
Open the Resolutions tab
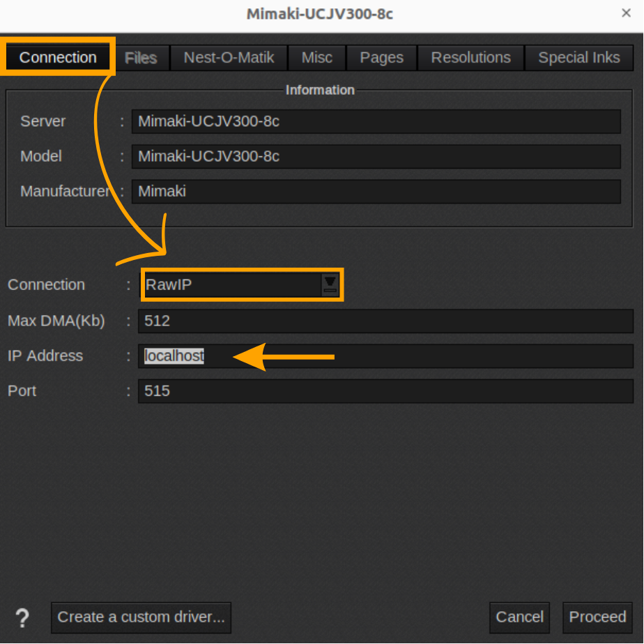point(470,58)
